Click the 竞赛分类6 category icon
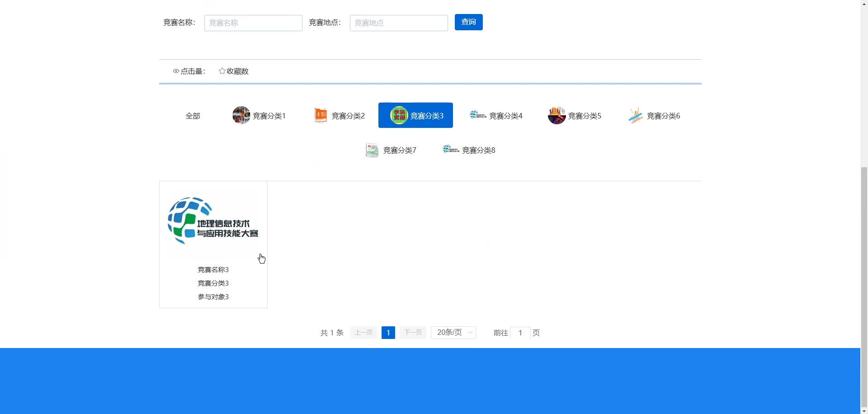Viewport: 868px width, 414px height. [x=636, y=115]
